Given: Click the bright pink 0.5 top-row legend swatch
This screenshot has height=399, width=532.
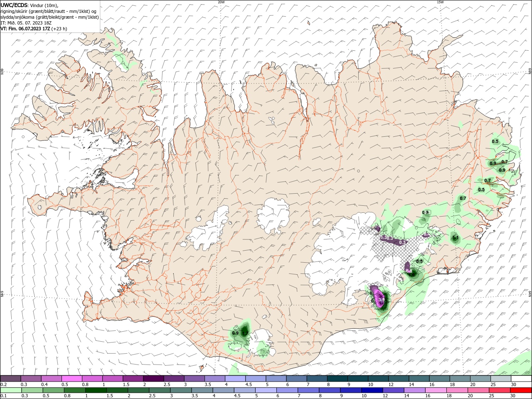Looking at the screenshot, I should click(72, 379).
